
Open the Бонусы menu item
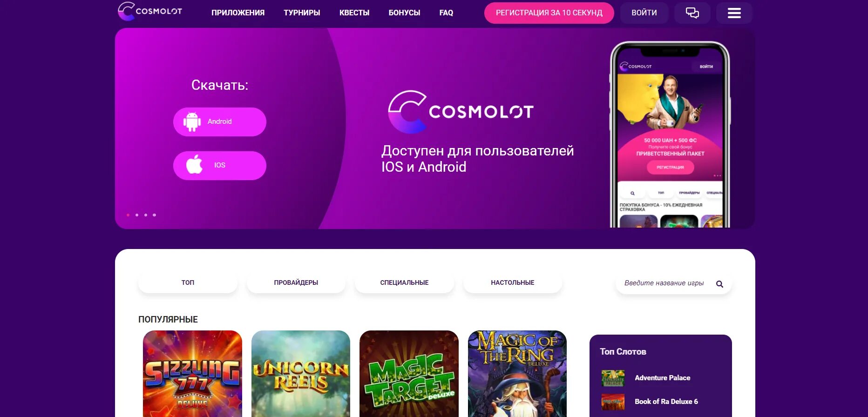point(404,13)
